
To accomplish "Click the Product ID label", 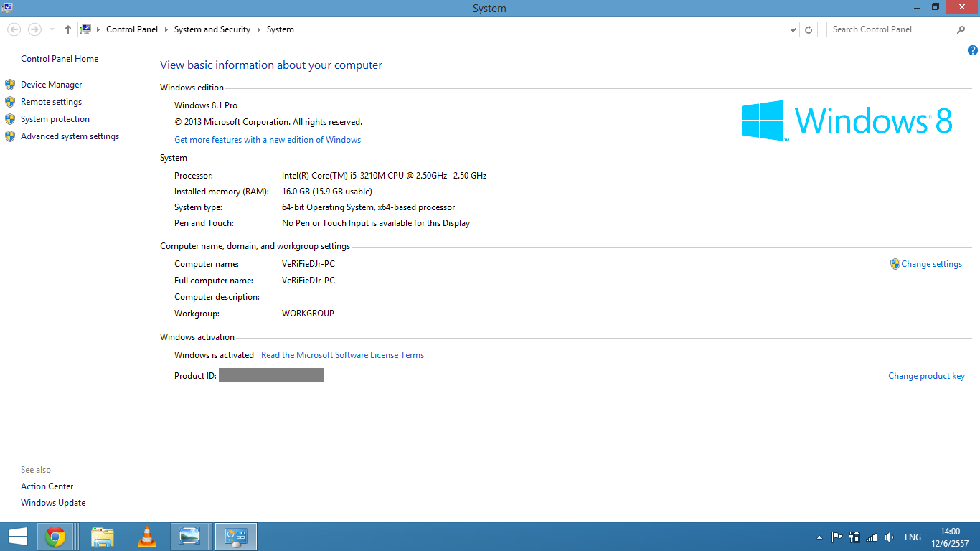I will point(195,376).
